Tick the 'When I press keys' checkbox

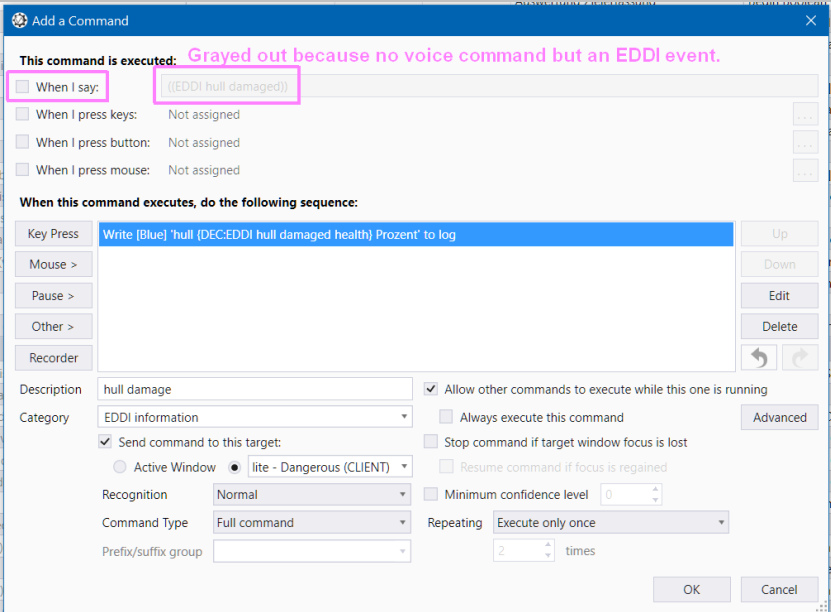tap(22, 114)
